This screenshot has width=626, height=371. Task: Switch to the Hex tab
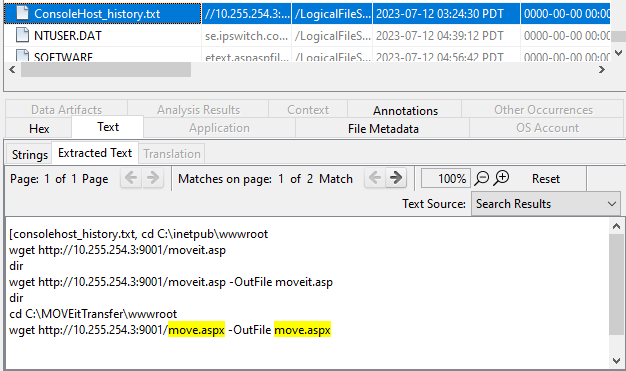coord(39,129)
